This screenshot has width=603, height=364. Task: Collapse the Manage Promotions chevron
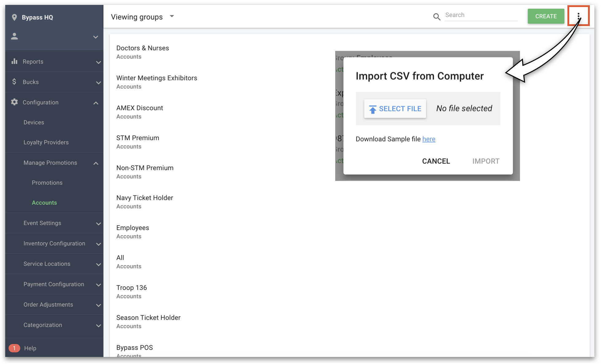[x=96, y=163]
